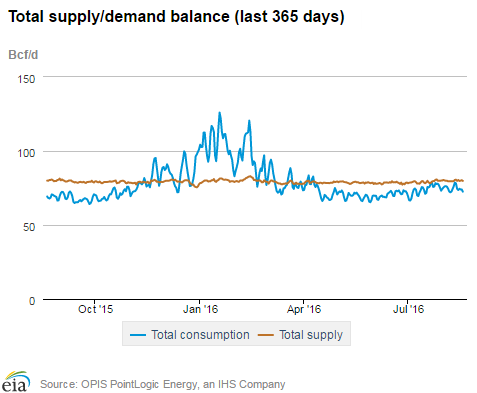
Task: Click the 50 y-axis label
Action: (x=29, y=227)
